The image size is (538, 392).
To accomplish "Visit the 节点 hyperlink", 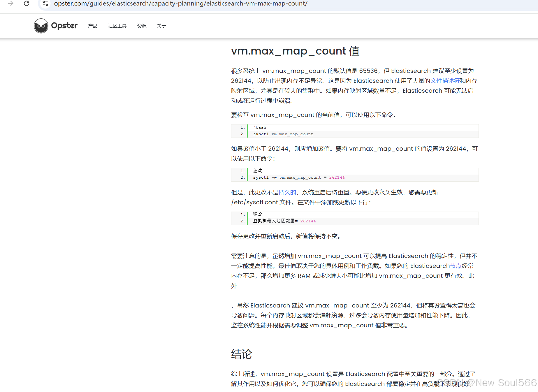I will pyautogui.click(x=456, y=266).
